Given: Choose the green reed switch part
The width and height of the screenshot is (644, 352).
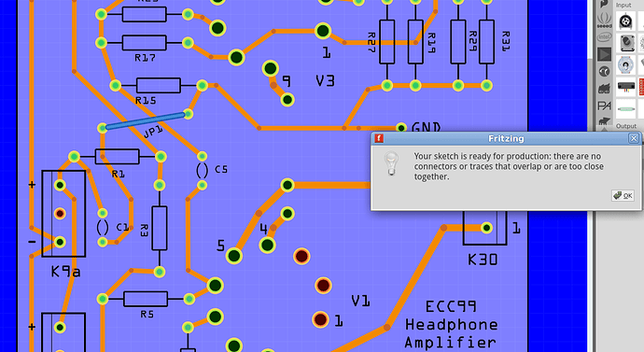Looking at the screenshot, I should click(625, 109).
